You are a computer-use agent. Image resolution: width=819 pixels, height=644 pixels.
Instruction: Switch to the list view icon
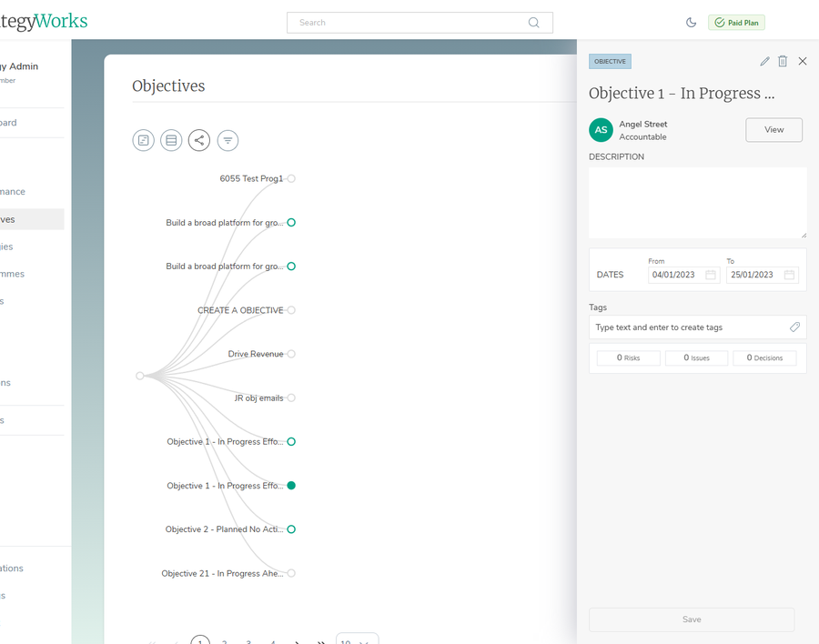coord(171,140)
